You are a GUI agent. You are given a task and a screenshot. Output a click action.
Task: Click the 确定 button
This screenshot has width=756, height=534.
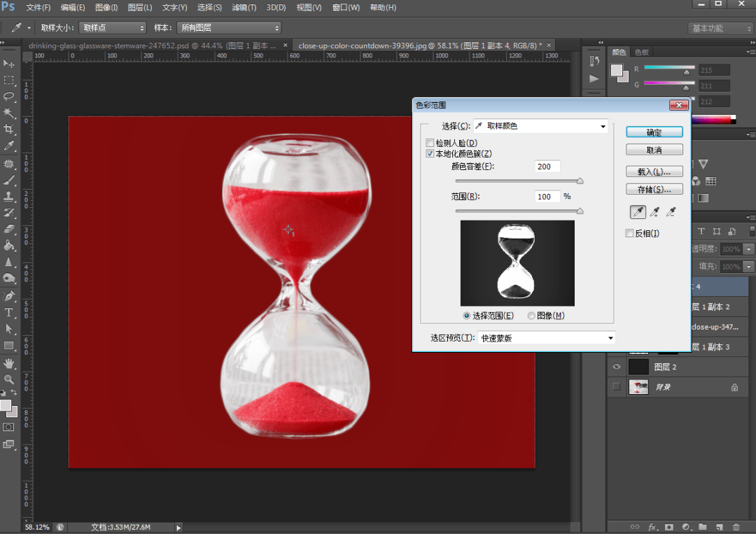point(654,132)
